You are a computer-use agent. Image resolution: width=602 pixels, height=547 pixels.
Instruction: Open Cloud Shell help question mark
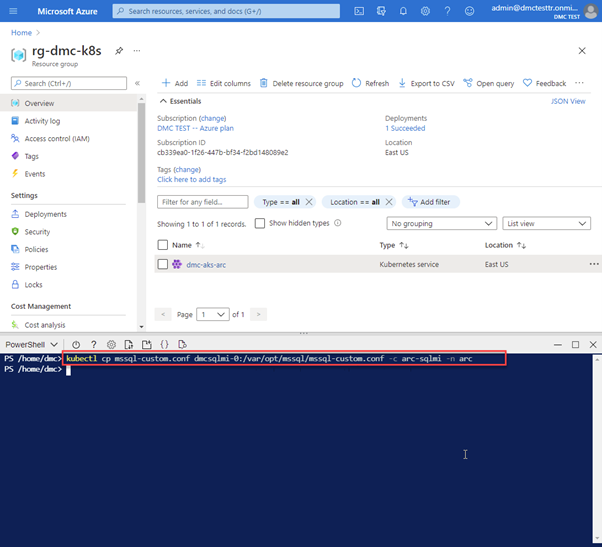[93, 344]
